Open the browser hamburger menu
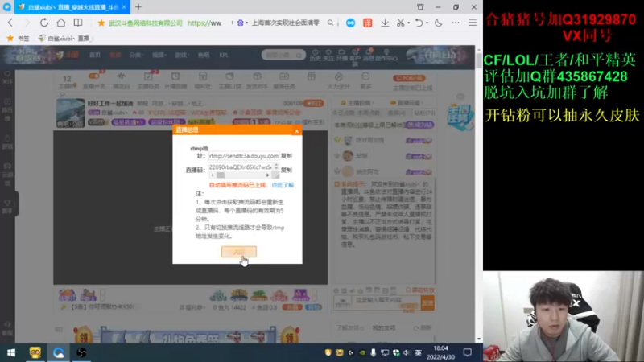644x362 pixels. [x=473, y=23]
